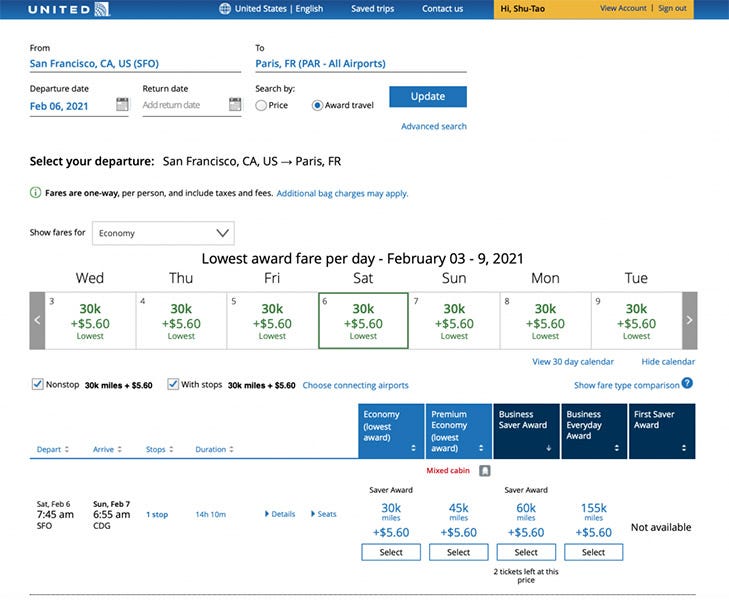Choose Mon Feb 8 fare cell
The width and height of the screenshot is (729, 600).
pyautogui.click(x=545, y=321)
